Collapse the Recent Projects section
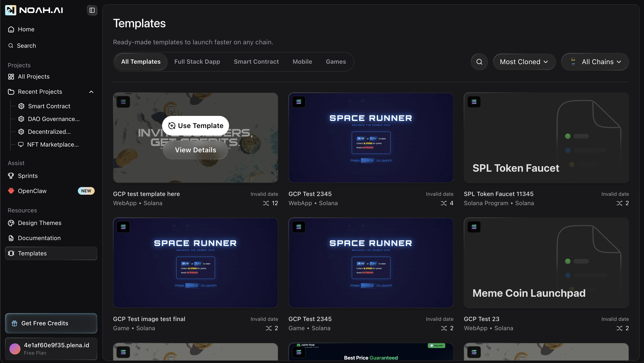 tap(91, 92)
